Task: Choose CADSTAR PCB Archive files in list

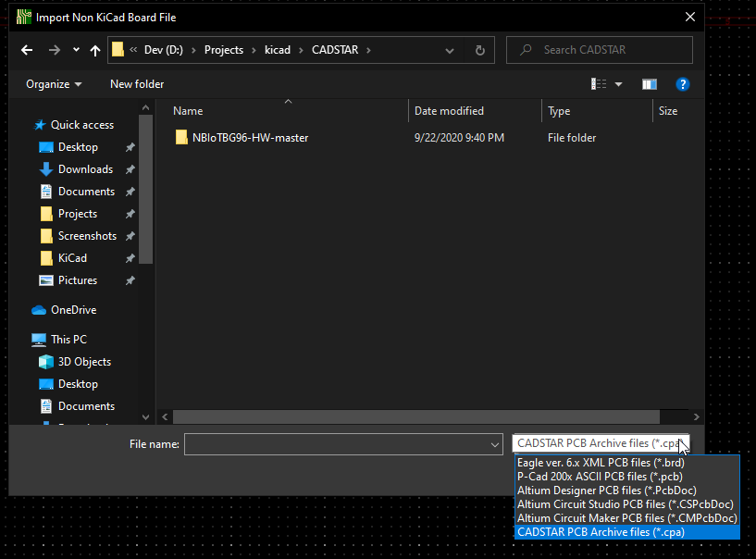Action: click(x=626, y=532)
